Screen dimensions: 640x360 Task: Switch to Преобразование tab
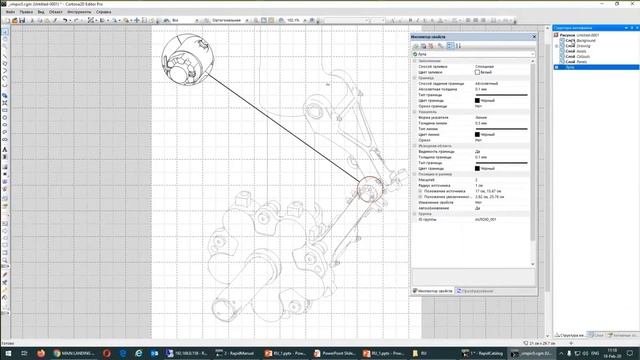click(475, 291)
